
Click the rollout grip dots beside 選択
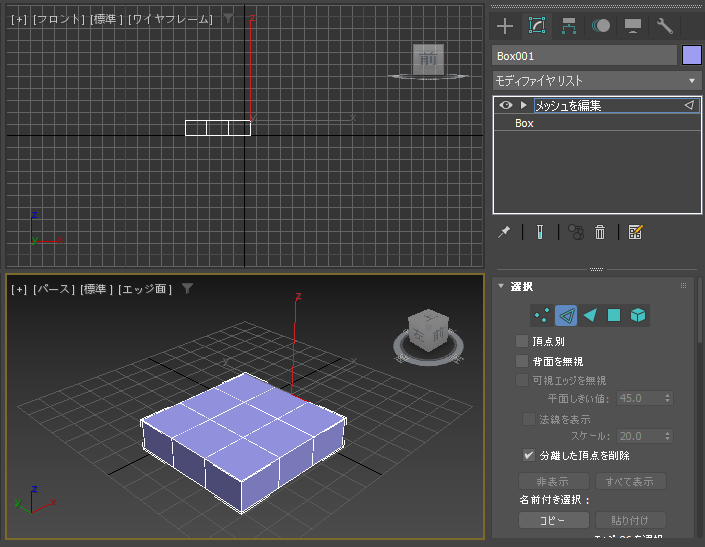(x=683, y=286)
